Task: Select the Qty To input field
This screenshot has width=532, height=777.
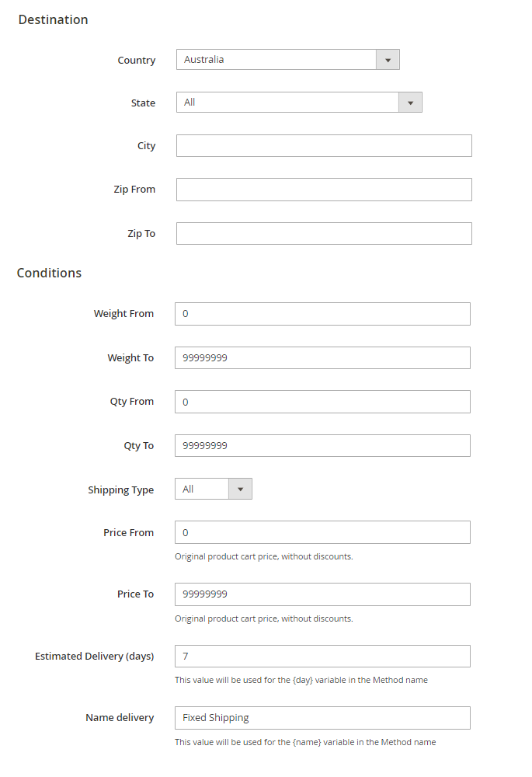Action: pyautogui.click(x=322, y=446)
